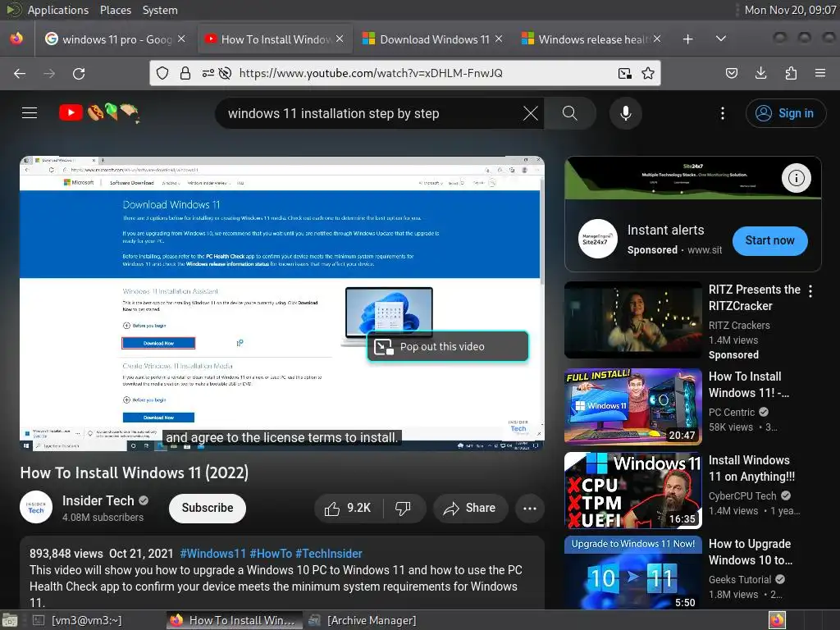Open the Firefox downloads panel

pyautogui.click(x=760, y=73)
